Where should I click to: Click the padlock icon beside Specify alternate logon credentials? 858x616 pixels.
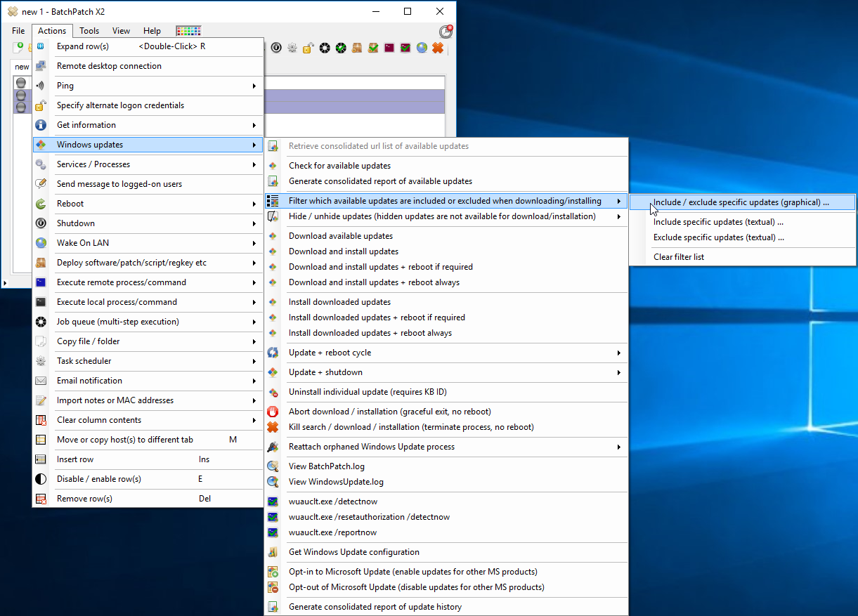(x=41, y=105)
